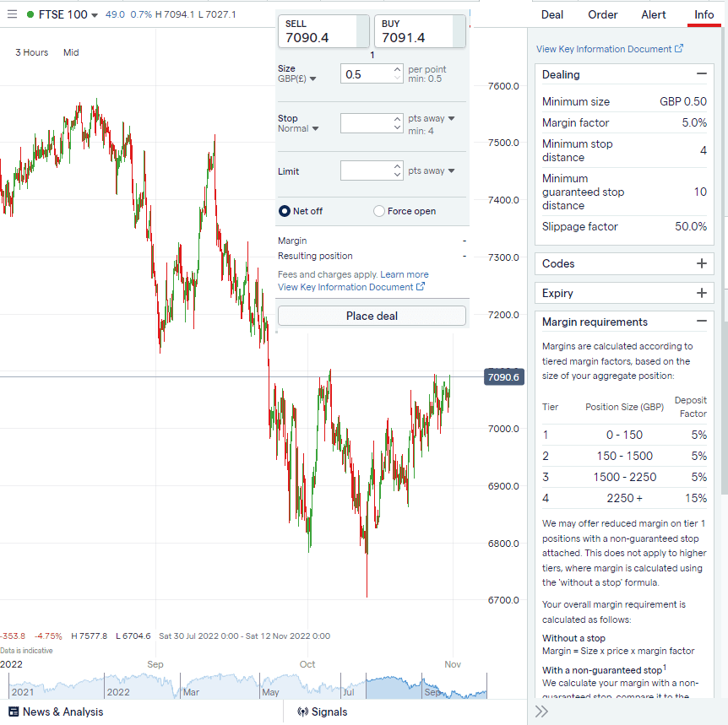Switch to the Alert tab
Image resolution: width=728 pixels, height=725 pixels.
pyautogui.click(x=653, y=14)
